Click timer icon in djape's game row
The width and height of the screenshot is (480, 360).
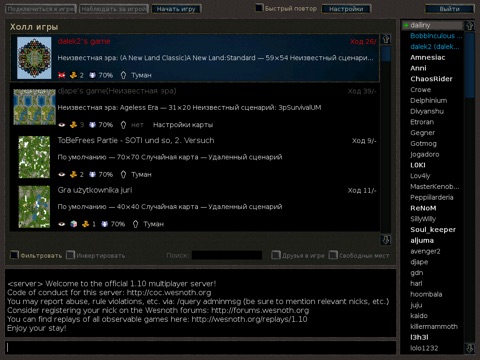point(123,125)
